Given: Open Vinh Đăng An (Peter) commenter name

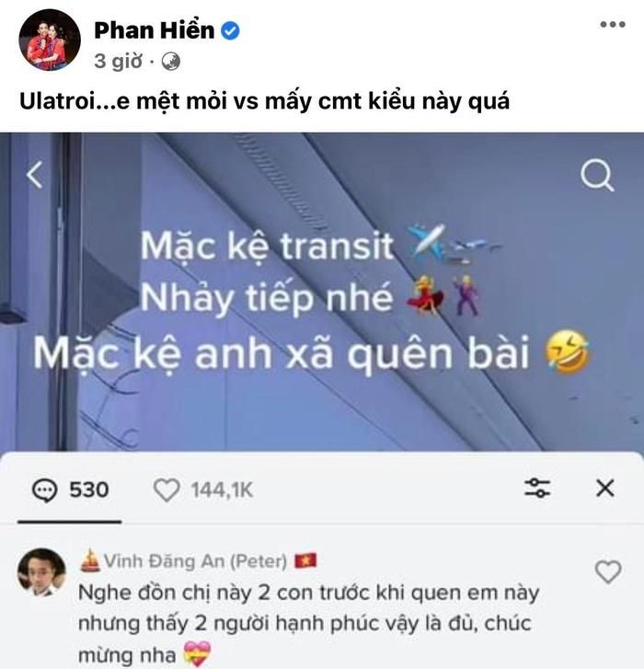Looking at the screenshot, I should click(195, 561).
